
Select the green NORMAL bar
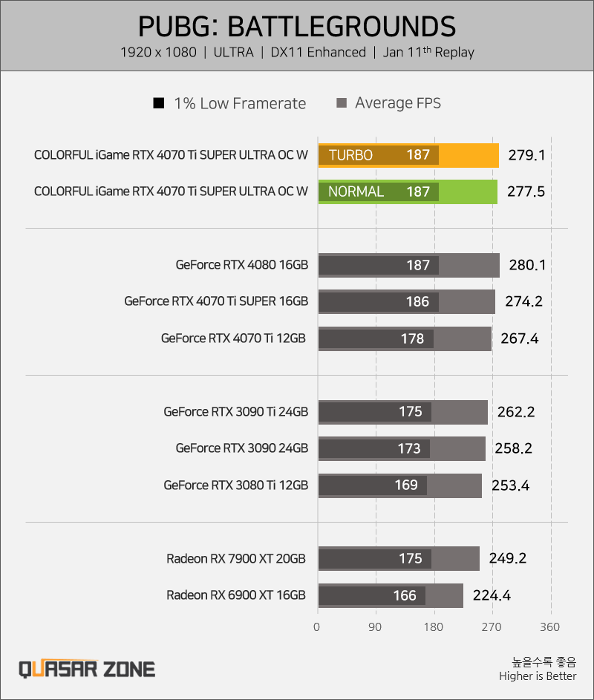(x=408, y=192)
